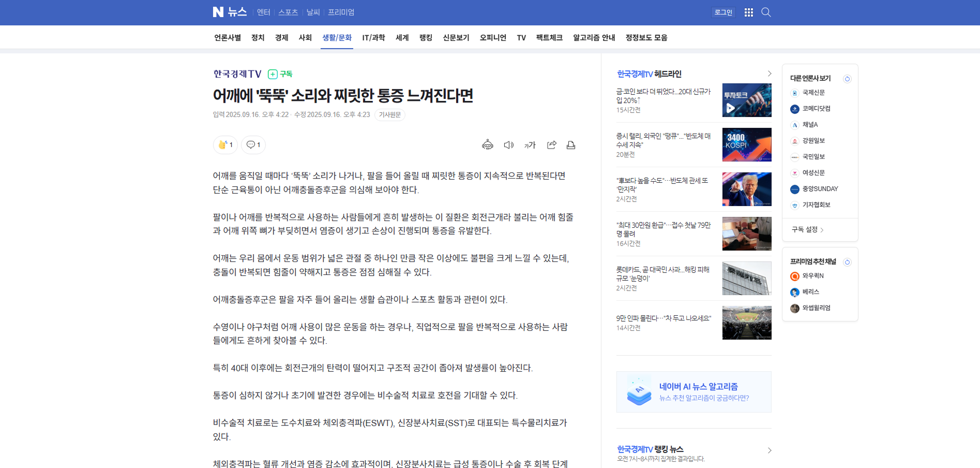The image size is (980, 468).
Task: Toggle subscribe (구독) for 한국경제TV
Action: click(x=280, y=74)
